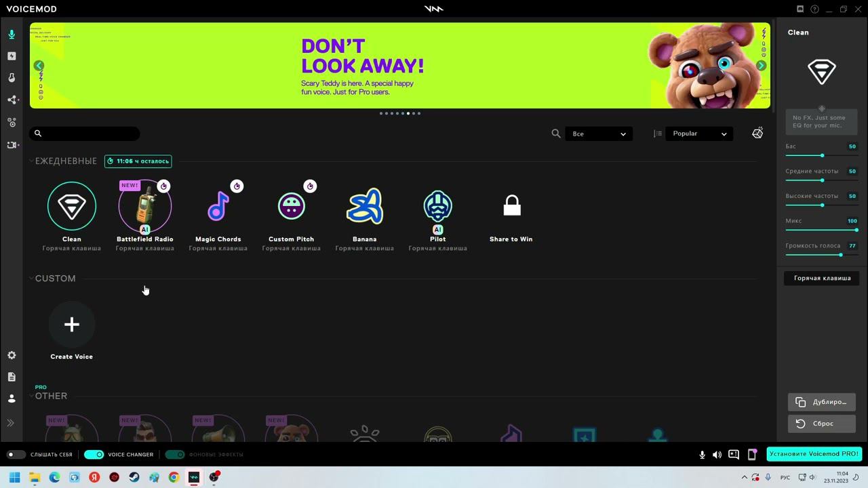Go to next banner with right arrow
868x488 pixels.
pyautogui.click(x=761, y=66)
